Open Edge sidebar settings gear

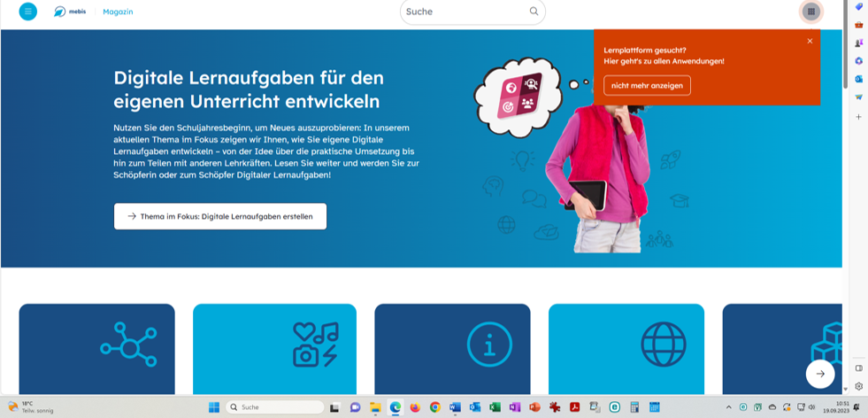858,386
